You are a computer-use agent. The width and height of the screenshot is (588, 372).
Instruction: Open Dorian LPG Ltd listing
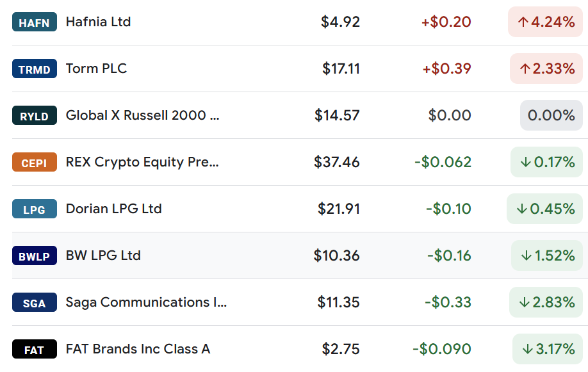pos(113,209)
